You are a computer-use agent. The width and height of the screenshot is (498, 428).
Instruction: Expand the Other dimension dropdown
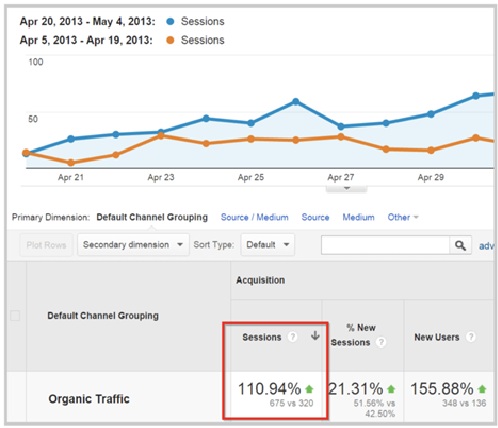[x=403, y=217]
